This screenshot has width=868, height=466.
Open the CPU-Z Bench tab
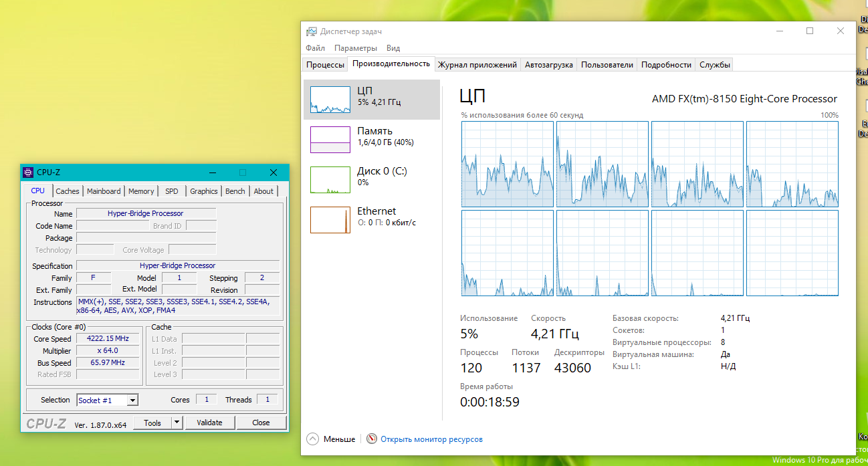point(235,191)
